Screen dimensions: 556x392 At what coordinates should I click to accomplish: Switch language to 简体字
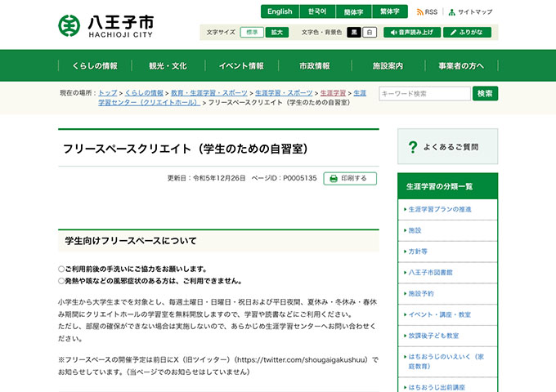point(353,11)
